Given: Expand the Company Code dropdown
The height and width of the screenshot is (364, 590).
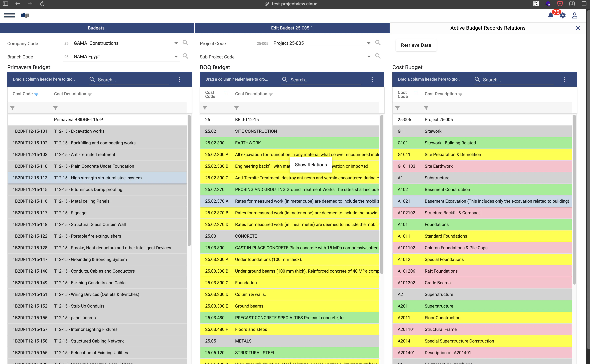Looking at the screenshot, I should click(x=176, y=43).
